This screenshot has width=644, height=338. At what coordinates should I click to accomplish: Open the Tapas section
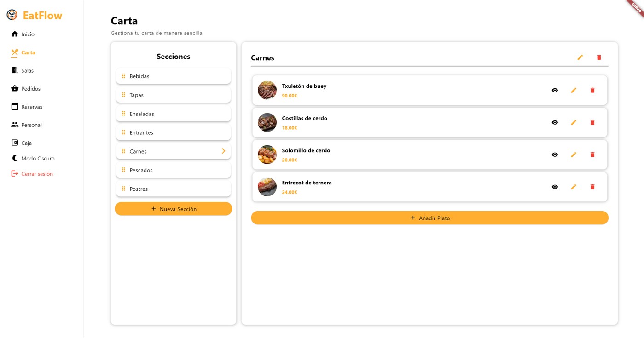pos(174,95)
